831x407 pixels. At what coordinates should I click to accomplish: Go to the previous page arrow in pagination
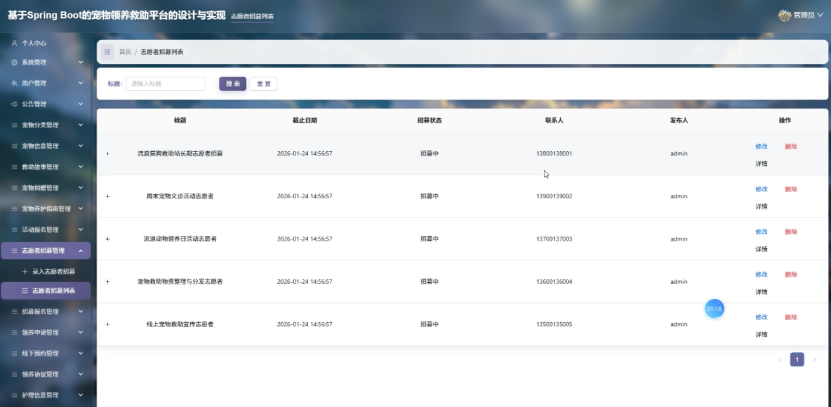[x=779, y=360]
